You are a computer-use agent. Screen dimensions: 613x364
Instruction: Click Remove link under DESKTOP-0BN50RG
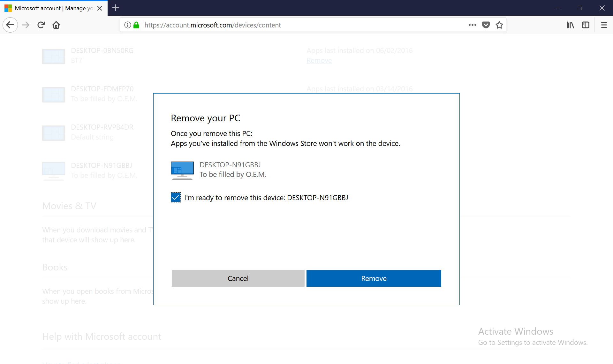[319, 60]
